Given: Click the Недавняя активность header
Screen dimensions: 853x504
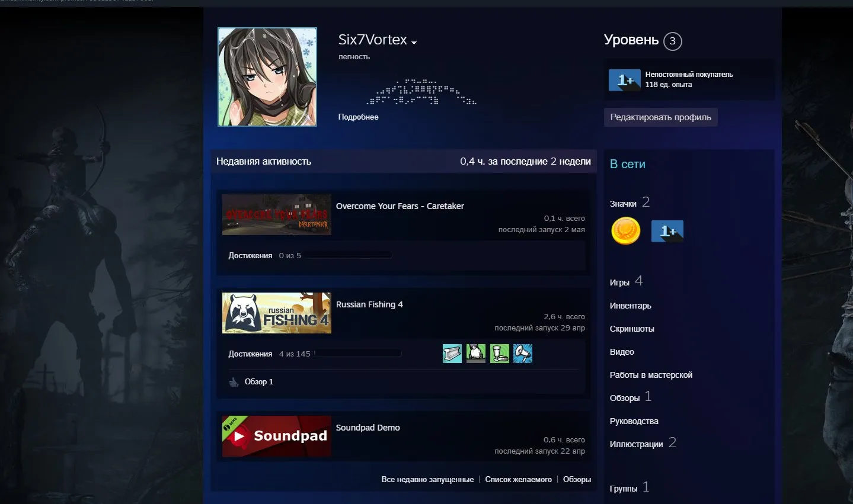Looking at the screenshot, I should point(264,161).
